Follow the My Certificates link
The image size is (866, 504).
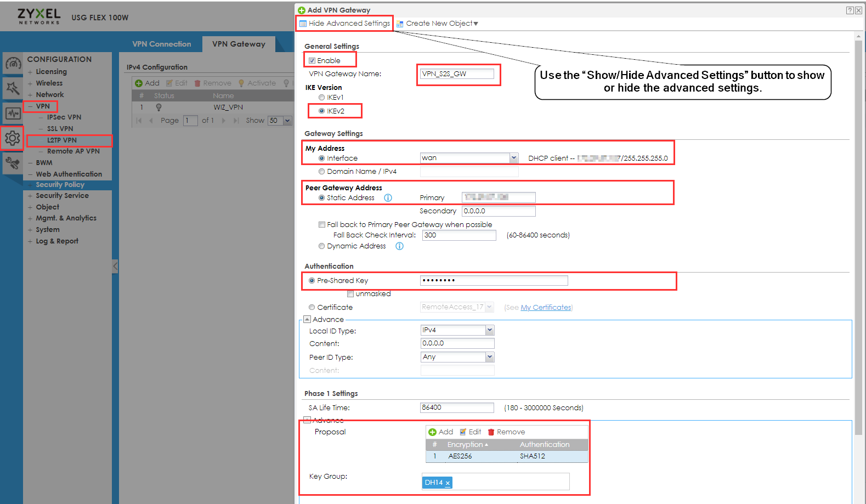click(x=545, y=308)
